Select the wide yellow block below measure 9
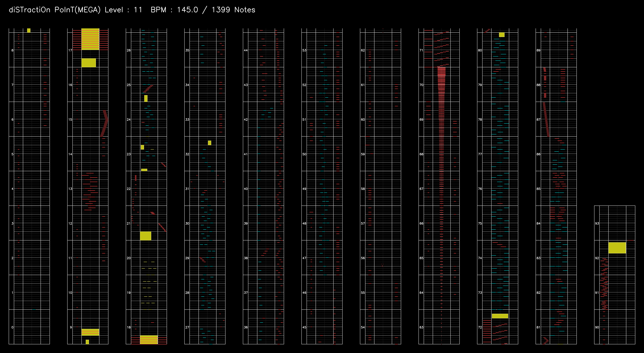The image size is (644, 353). tap(90, 332)
